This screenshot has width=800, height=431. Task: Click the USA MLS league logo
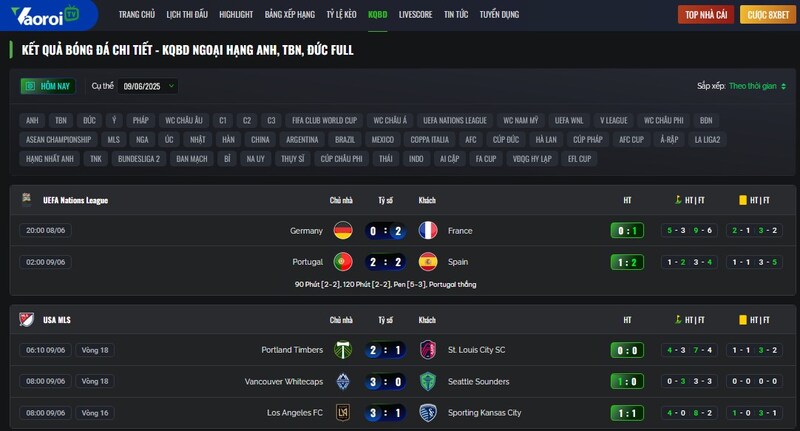pyautogui.click(x=27, y=320)
